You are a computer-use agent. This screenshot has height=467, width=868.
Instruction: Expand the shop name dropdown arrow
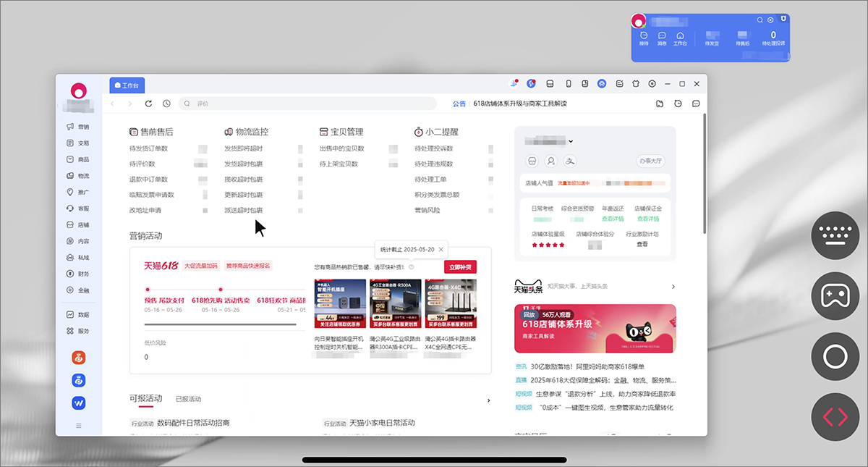[x=571, y=141]
